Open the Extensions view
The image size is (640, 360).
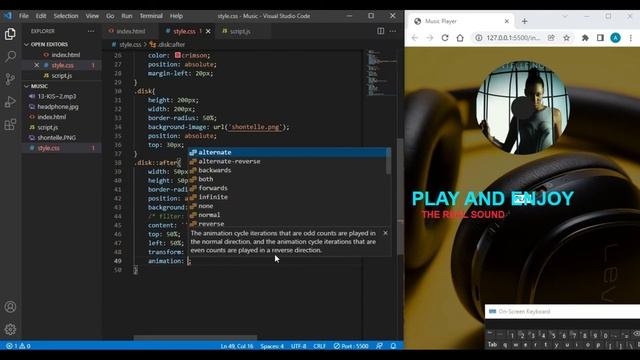click(10, 124)
